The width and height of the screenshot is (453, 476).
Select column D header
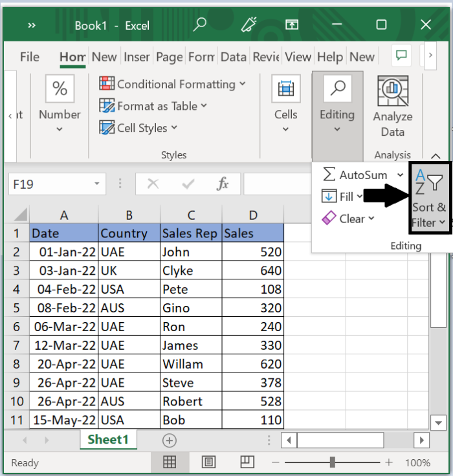(x=253, y=215)
